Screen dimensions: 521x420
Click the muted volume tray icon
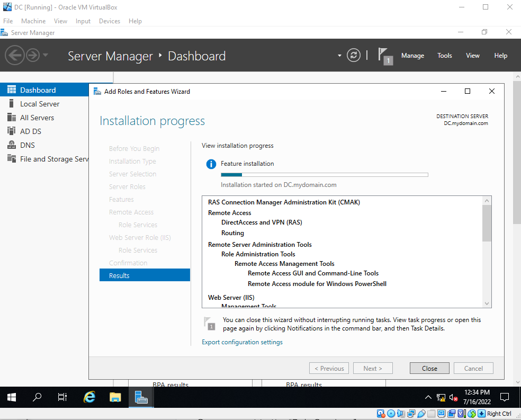(x=454, y=397)
